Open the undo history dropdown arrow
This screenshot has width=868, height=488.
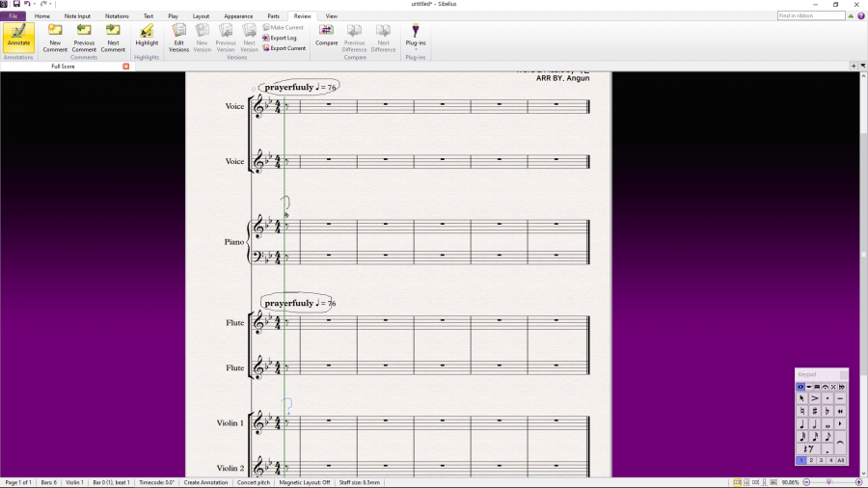pyautogui.click(x=35, y=4)
